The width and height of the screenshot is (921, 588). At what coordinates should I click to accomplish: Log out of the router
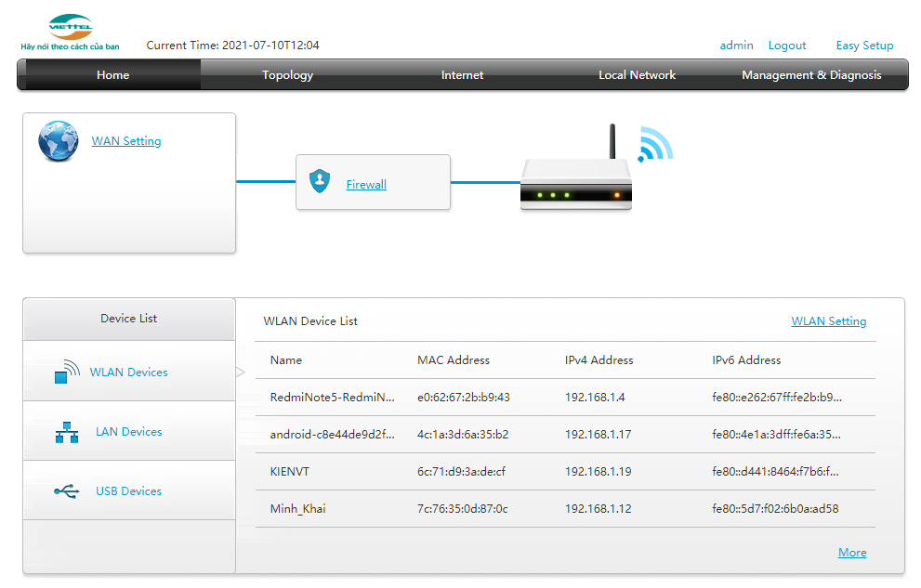click(787, 46)
